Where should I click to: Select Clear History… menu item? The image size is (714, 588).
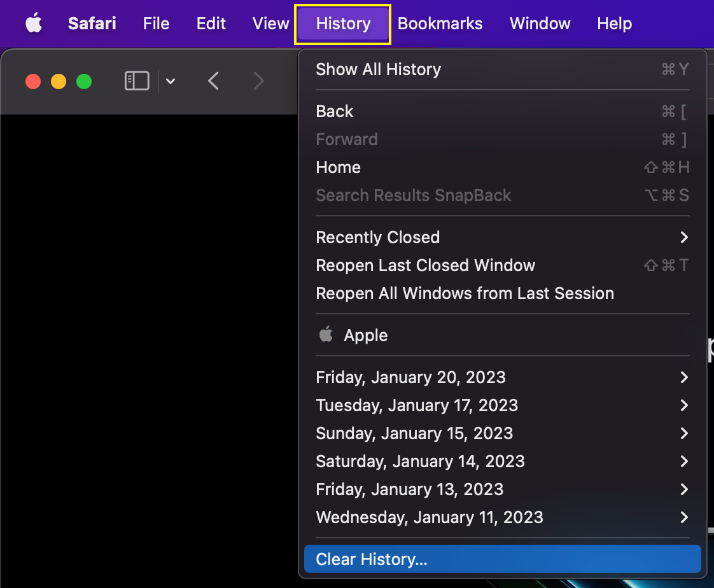pos(502,559)
